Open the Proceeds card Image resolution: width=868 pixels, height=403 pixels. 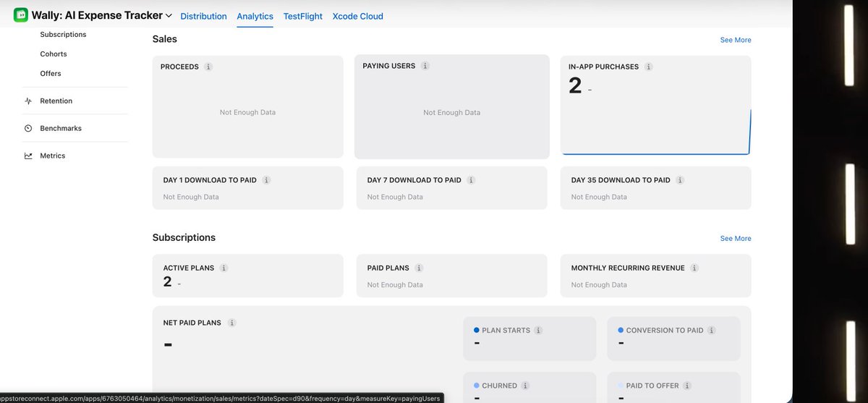247,106
